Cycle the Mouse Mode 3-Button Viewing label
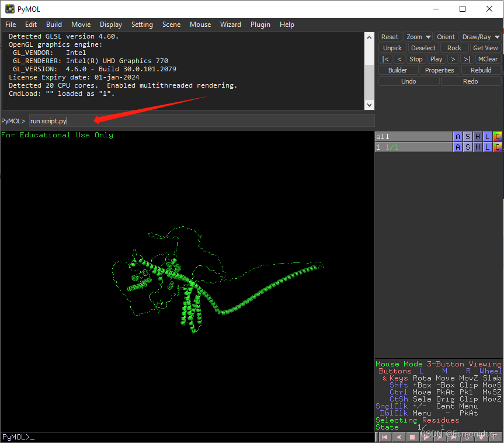This screenshot has height=443, width=504. click(439, 364)
